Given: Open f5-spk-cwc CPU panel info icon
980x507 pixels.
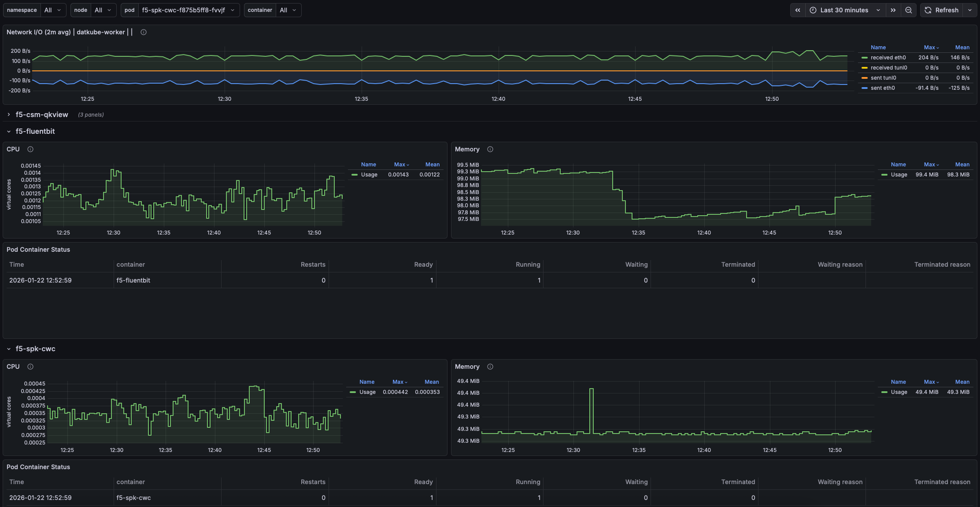Looking at the screenshot, I should point(30,367).
